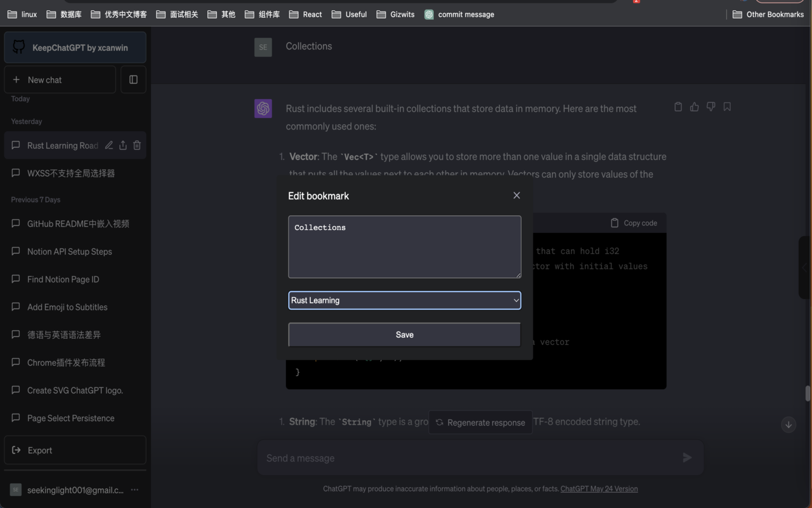Rename the Rust Learning Road conversation
The height and width of the screenshot is (508, 812).
pyautogui.click(x=109, y=145)
